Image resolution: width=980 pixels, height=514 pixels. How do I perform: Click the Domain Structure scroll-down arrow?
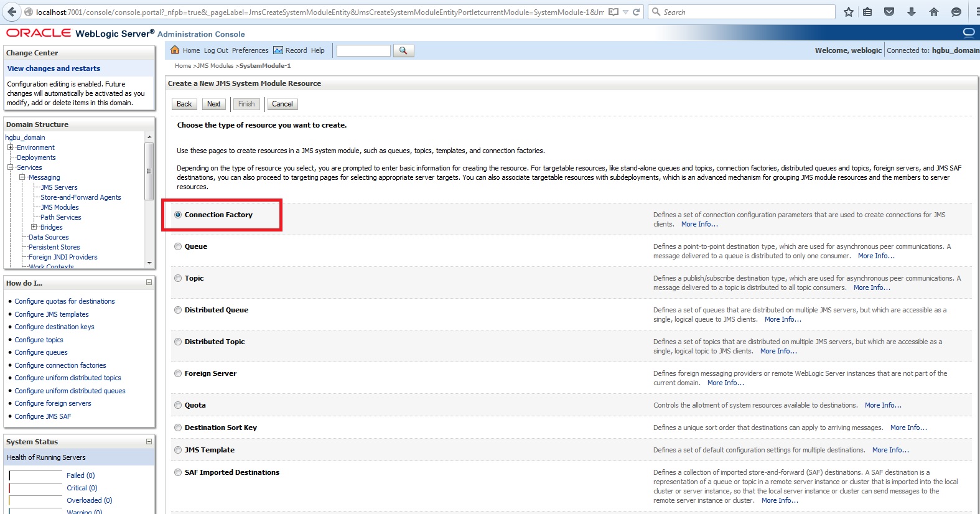tap(149, 263)
